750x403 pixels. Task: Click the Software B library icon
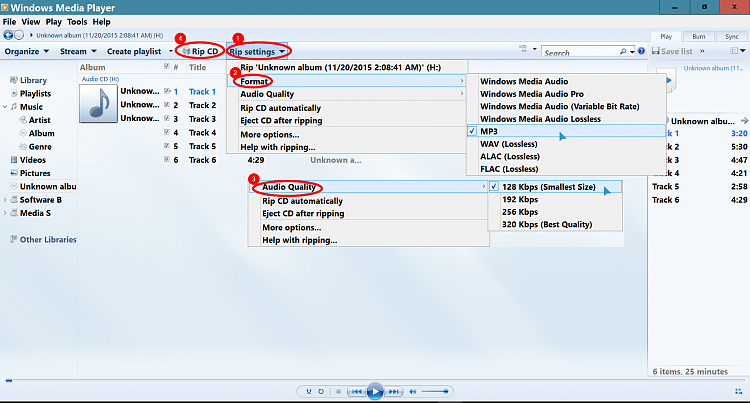point(14,199)
